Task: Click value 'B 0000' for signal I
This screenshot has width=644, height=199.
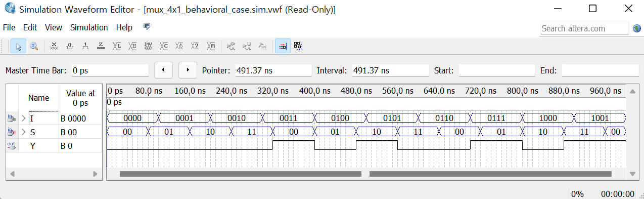Action: (73, 118)
